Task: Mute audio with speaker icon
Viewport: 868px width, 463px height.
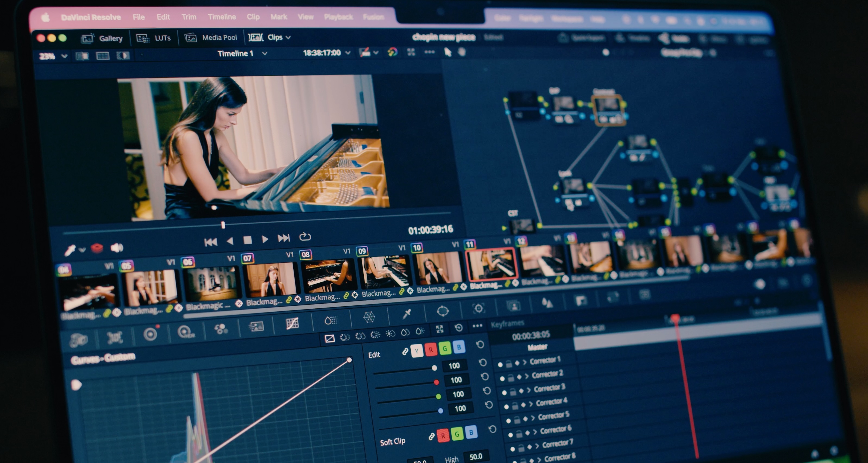Action: pyautogui.click(x=117, y=248)
